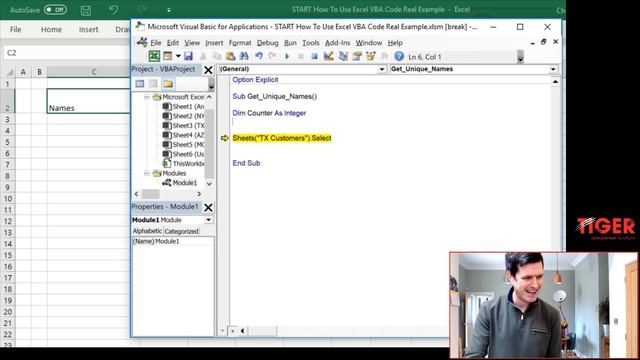Click the Excel Save icon in title bar
The height and width of the screenshot is (360, 640).
[86, 10]
